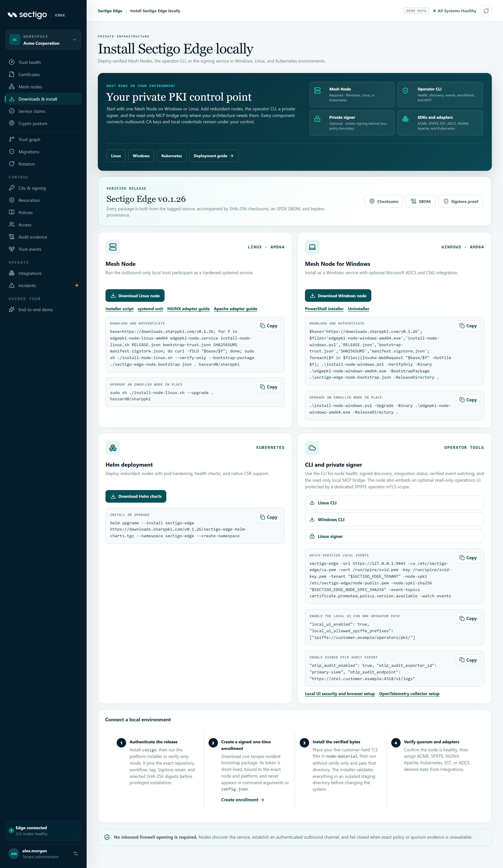Open Mesh nodes sidebar item
The width and height of the screenshot is (503, 868).
click(x=43, y=87)
